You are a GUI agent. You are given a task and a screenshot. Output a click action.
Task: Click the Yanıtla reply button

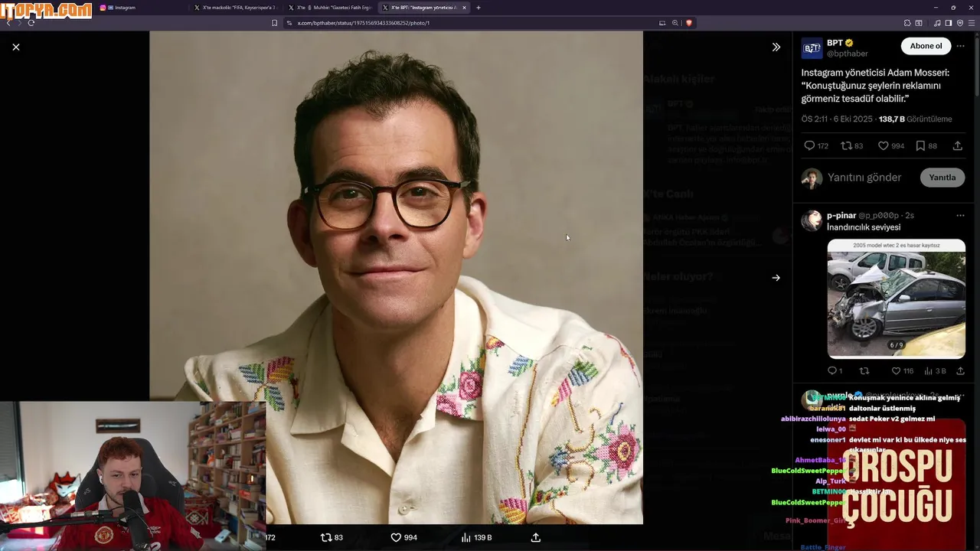point(942,178)
